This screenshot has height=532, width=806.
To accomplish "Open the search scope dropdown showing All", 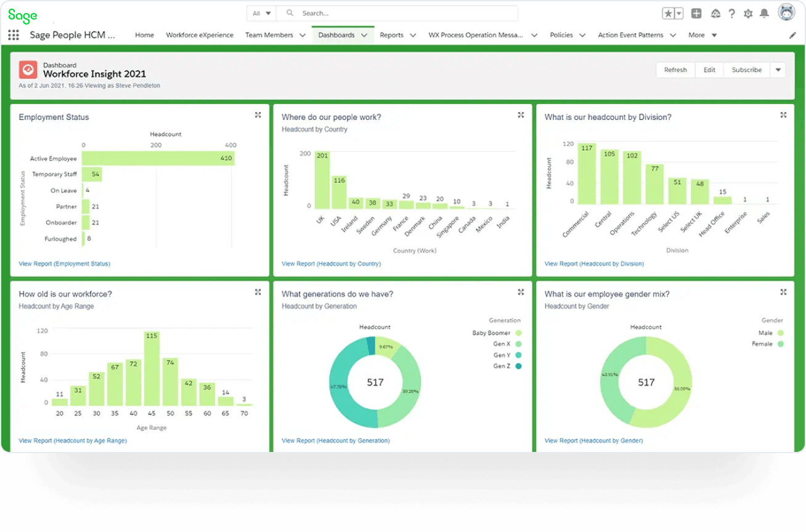I will pos(261,13).
